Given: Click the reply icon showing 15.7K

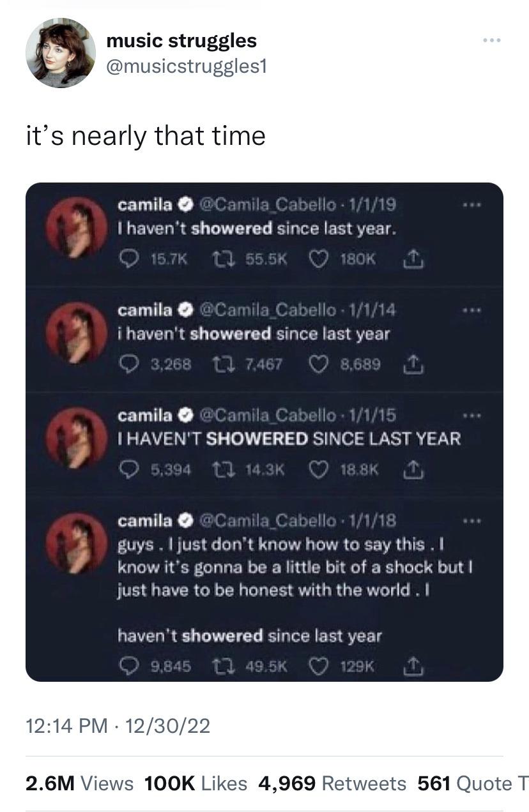Looking at the screenshot, I should [127, 259].
